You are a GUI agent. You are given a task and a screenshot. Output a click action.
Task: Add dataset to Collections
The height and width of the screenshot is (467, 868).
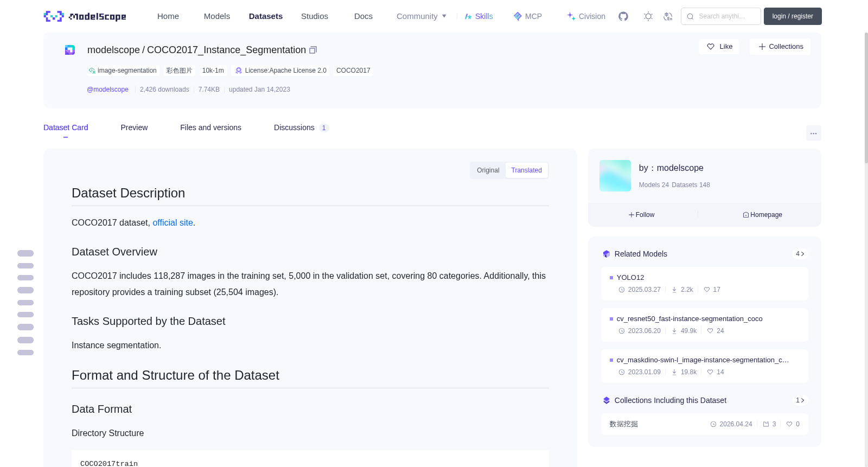click(x=780, y=47)
